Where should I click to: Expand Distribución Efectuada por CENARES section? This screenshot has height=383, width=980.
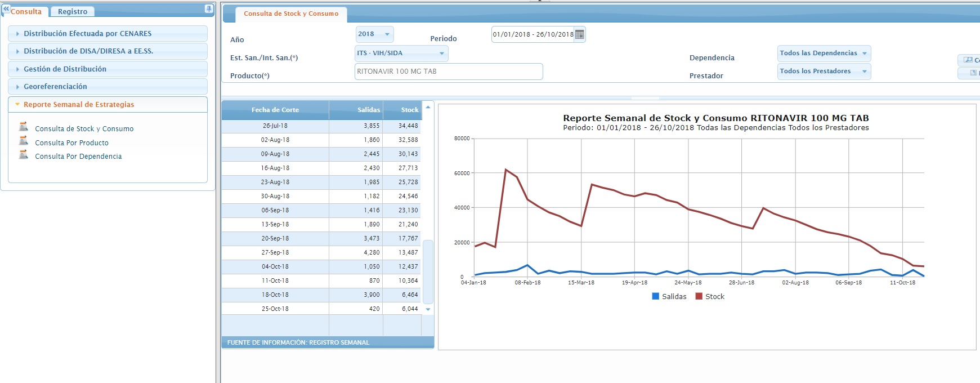pos(87,34)
